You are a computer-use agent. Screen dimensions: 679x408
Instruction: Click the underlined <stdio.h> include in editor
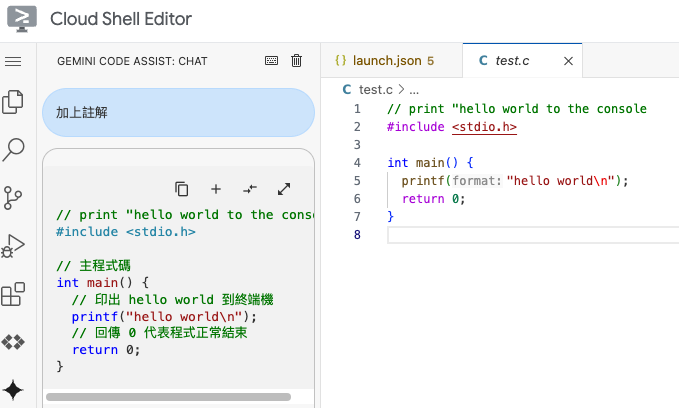[484, 127]
